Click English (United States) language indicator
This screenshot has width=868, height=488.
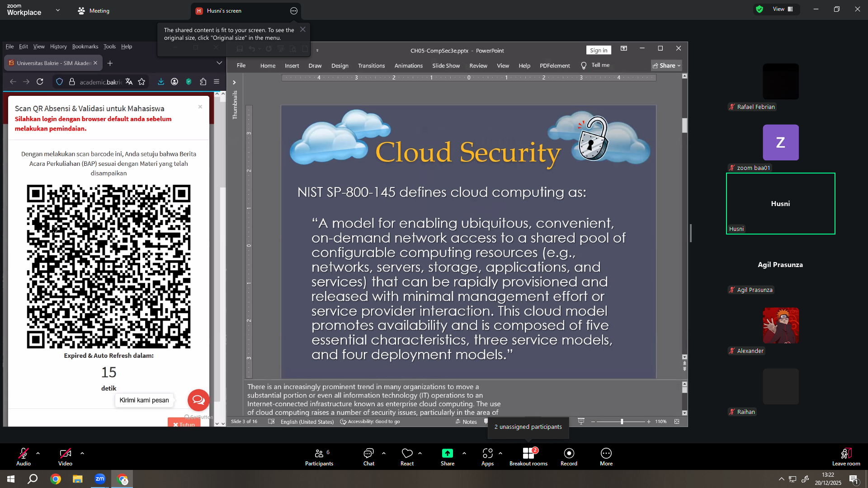(307, 422)
